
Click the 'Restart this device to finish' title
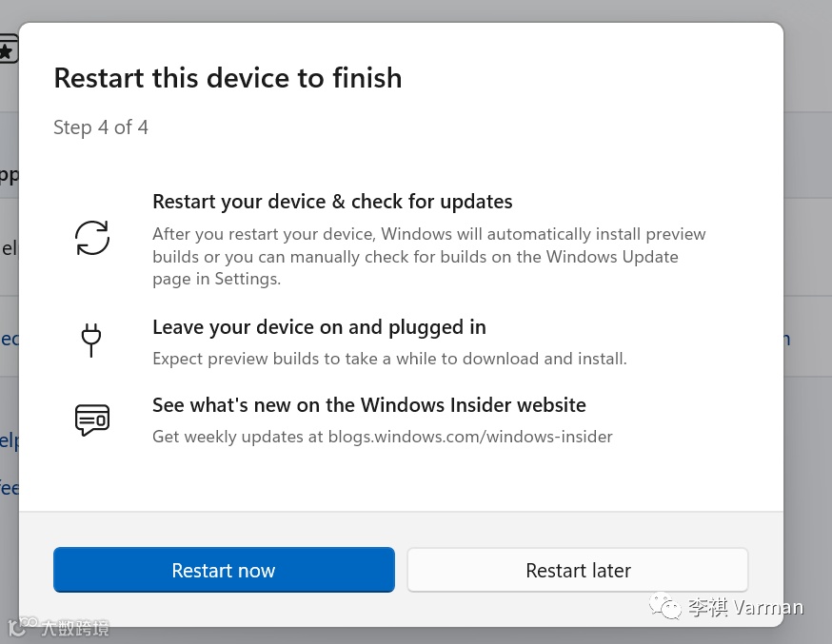228,78
